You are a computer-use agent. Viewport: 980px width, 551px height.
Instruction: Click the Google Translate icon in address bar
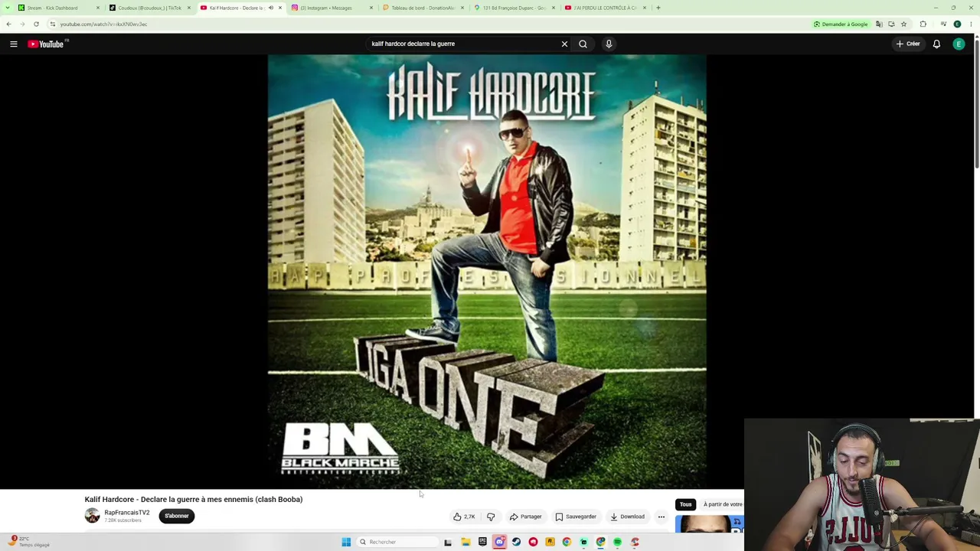click(879, 24)
